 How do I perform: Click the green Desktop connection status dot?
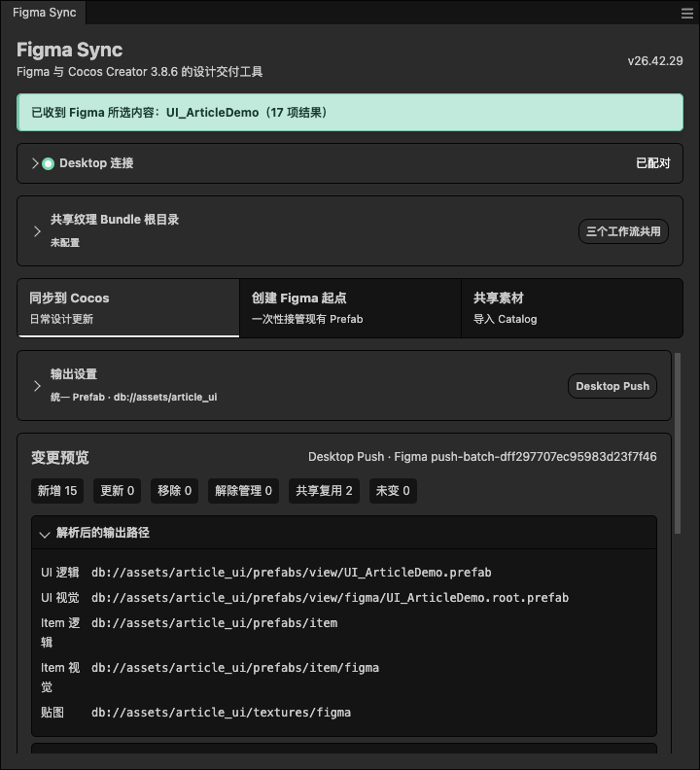(49, 163)
